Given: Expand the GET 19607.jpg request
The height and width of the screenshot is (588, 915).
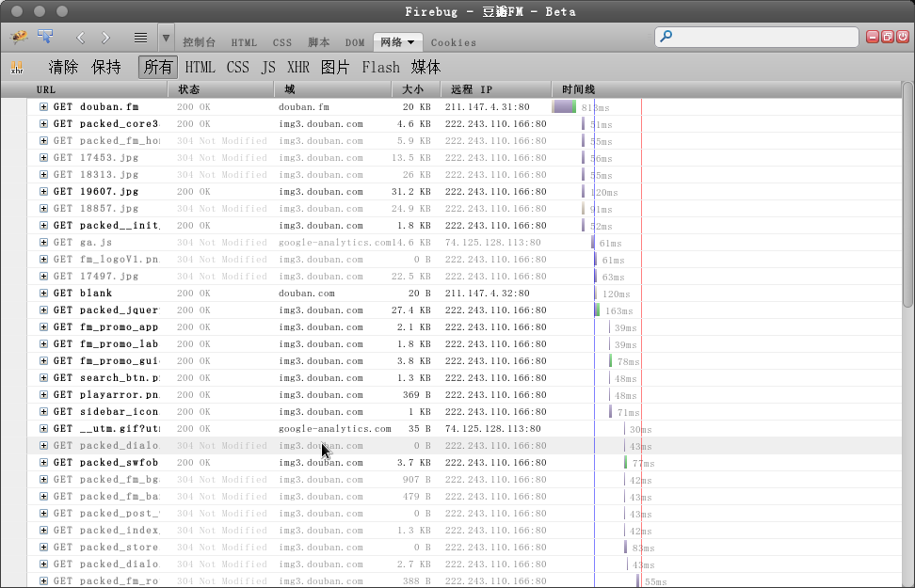Looking at the screenshot, I should click(43, 191).
